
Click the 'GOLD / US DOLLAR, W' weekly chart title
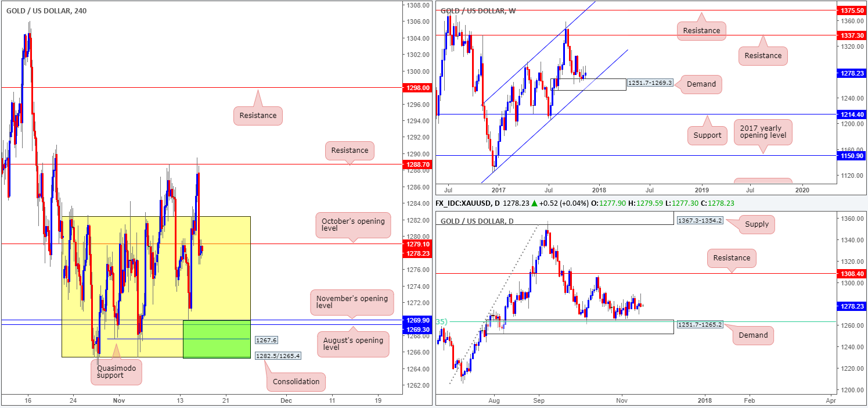478,10
